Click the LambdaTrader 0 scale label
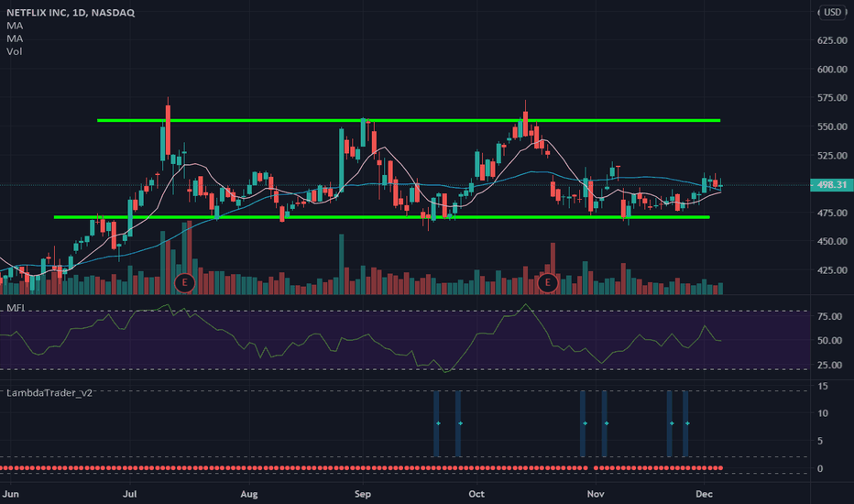 pos(820,468)
